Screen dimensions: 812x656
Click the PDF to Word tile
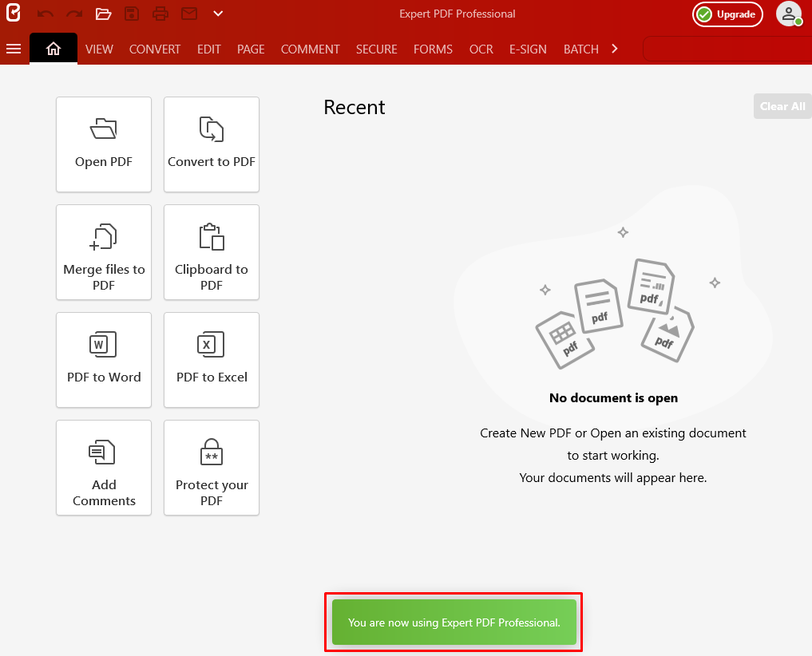104,360
